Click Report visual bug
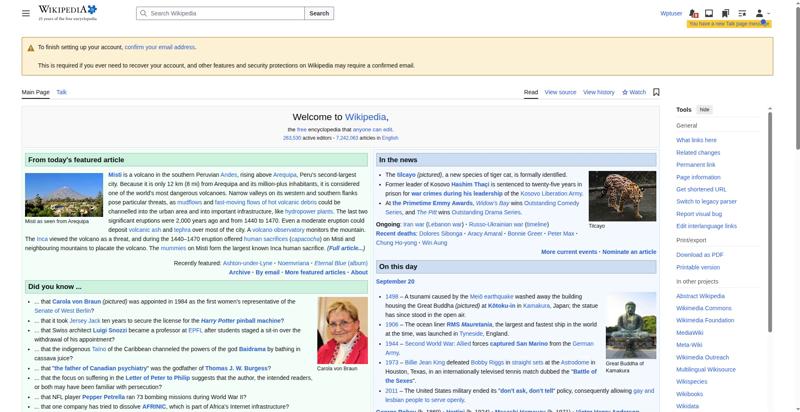This screenshot has height=412, width=800. [x=699, y=214]
